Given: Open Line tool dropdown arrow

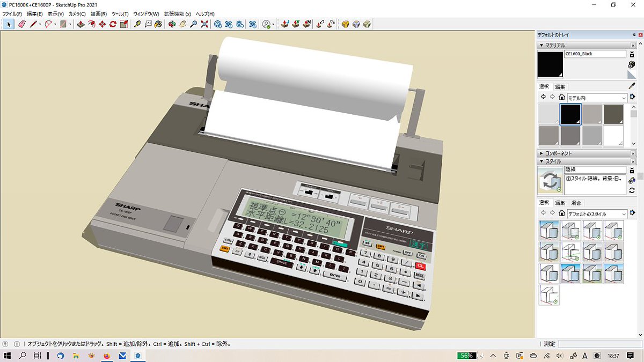Looking at the screenshot, I should (40, 24).
